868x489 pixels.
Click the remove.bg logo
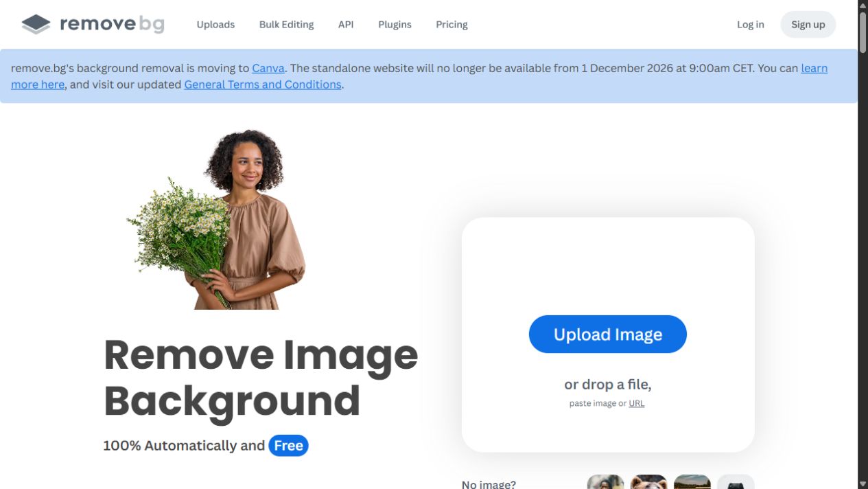click(x=93, y=24)
